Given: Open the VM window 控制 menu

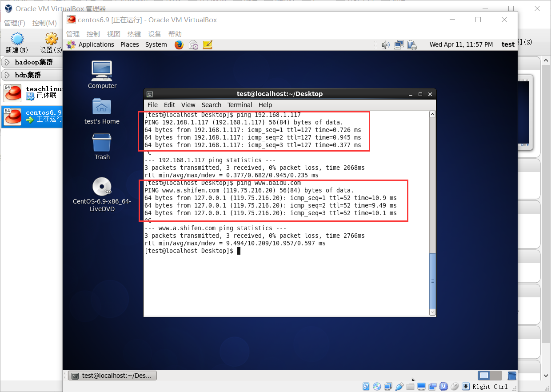Looking at the screenshot, I should click(x=93, y=34).
